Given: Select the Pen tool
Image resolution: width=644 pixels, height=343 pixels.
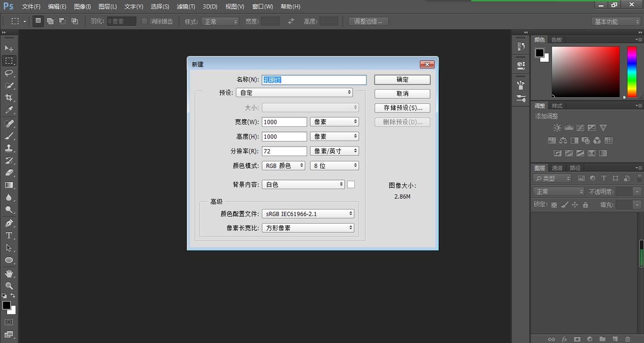Looking at the screenshot, I should click(x=9, y=223).
